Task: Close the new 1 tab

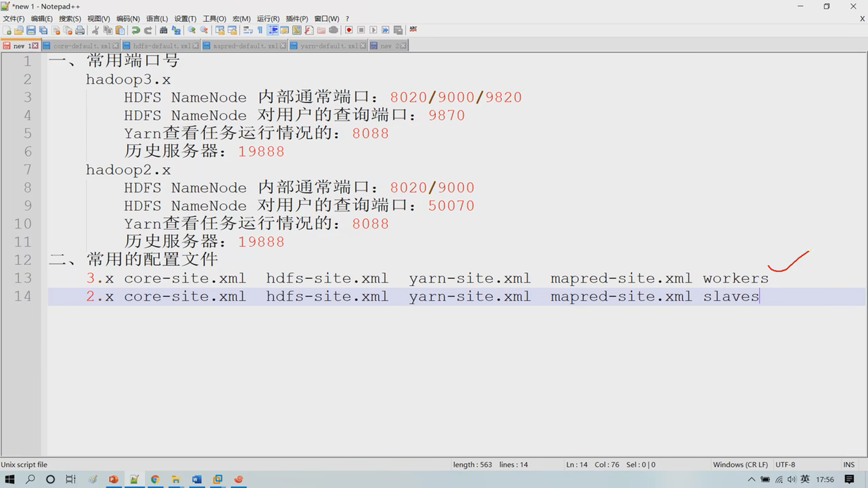Action: coord(35,46)
